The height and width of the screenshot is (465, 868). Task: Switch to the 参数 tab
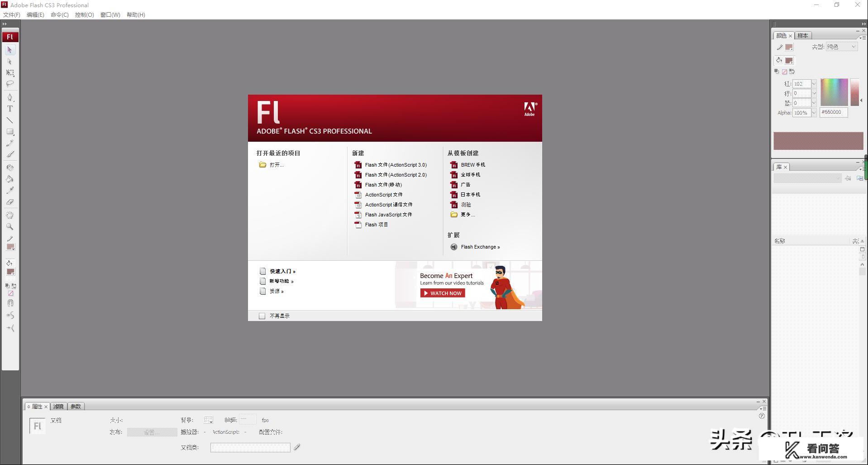76,406
